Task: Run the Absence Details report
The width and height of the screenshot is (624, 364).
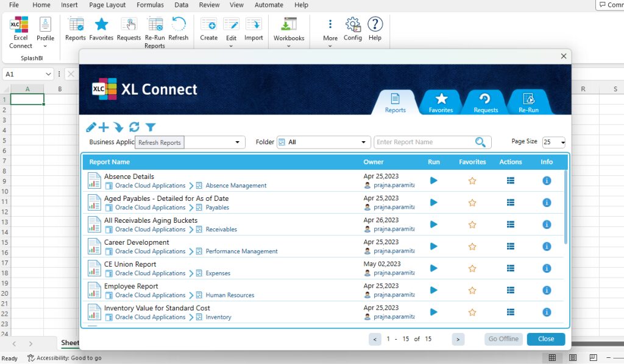Action: coord(433,181)
